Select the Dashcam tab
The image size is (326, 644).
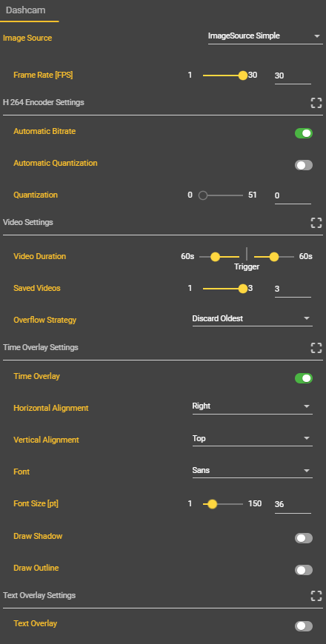pyautogui.click(x=25, y=10)
